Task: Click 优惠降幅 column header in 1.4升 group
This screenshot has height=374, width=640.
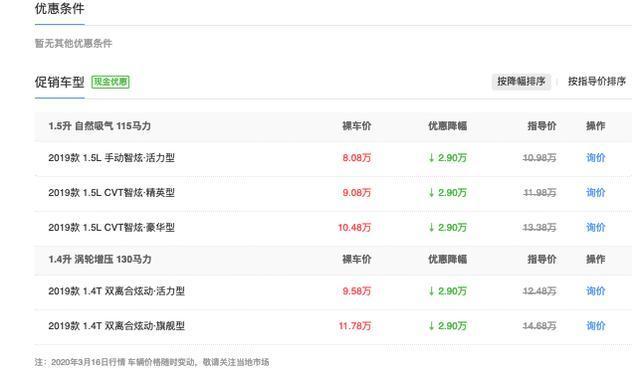Action: tap(447, 259)
